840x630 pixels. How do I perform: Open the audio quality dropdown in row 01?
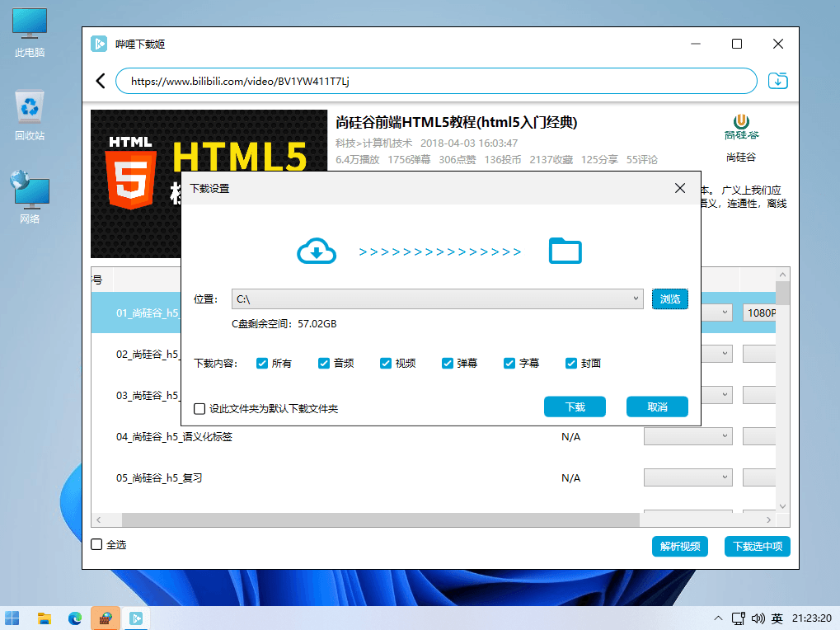pyautogui.click(x=716, y=313)
